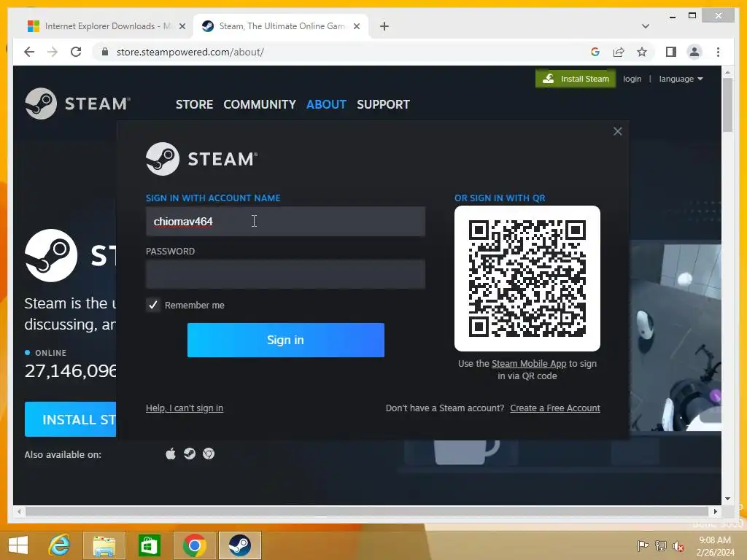Open the COMMUNITY menu
Screen dimensions: 747x560
pyautogui.click(x=260, y=104)
